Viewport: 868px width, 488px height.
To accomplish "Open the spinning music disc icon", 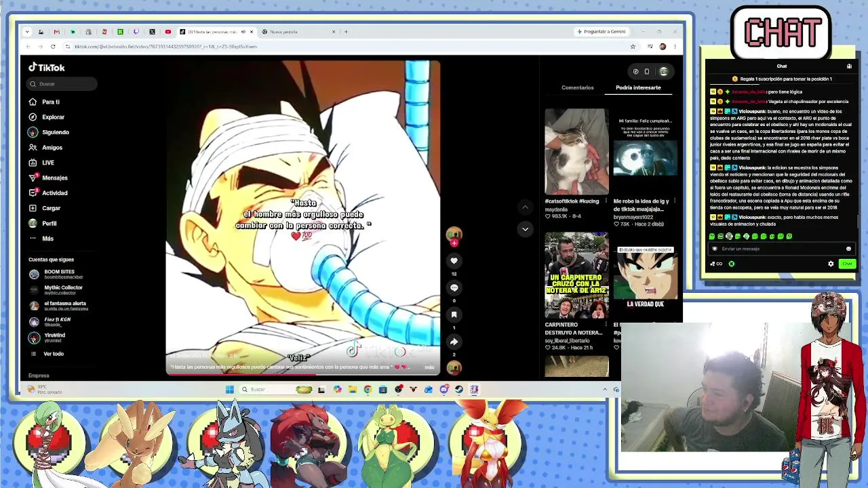I will tap(454, 367).
